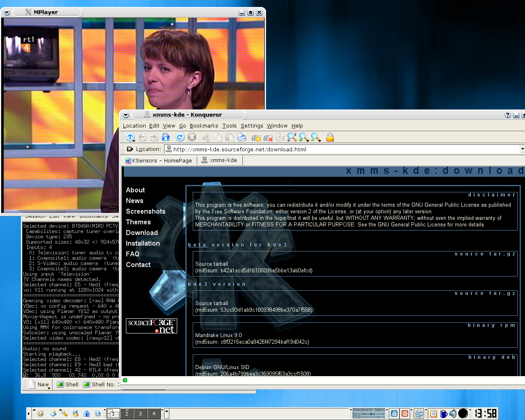
Task: Open the Tools menu in Konqueror
Action: (229, 126)
